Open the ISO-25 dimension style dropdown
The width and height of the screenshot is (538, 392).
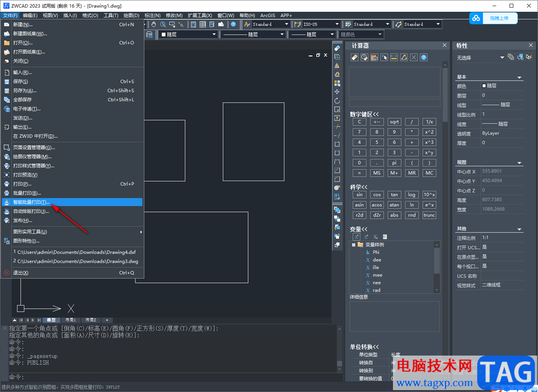click(337, 24)
